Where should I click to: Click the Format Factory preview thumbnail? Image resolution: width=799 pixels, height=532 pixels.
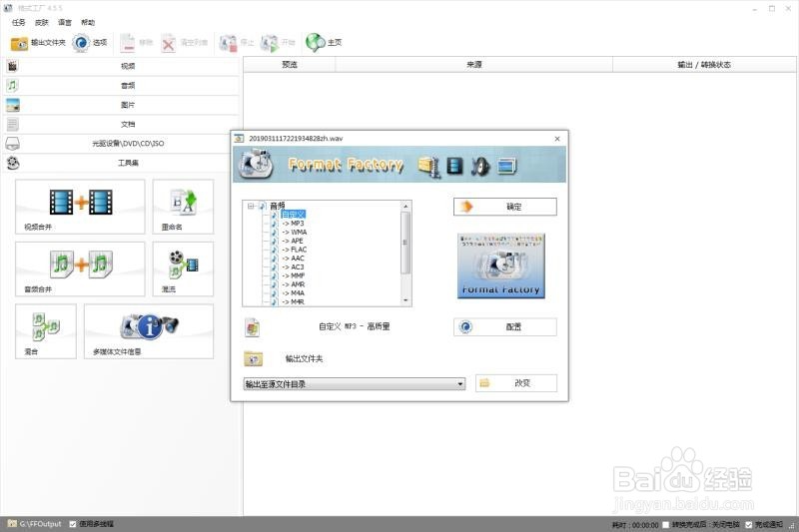(x=501, y=266)
